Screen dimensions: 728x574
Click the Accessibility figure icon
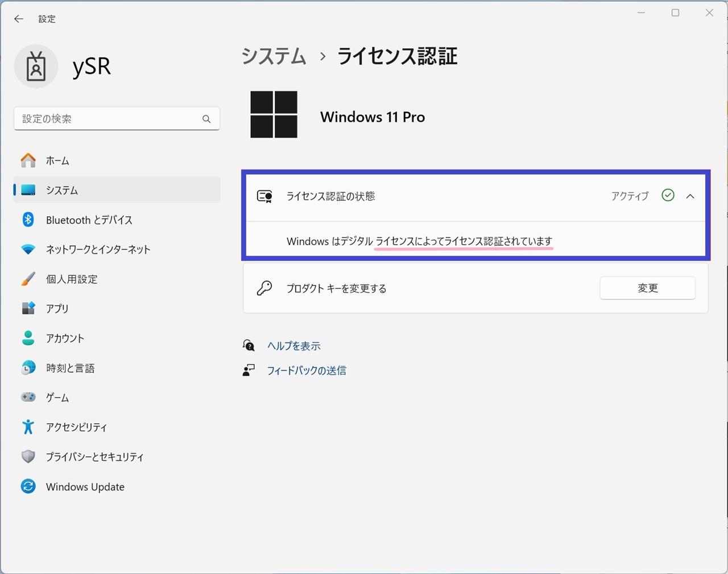pos(28,427)
